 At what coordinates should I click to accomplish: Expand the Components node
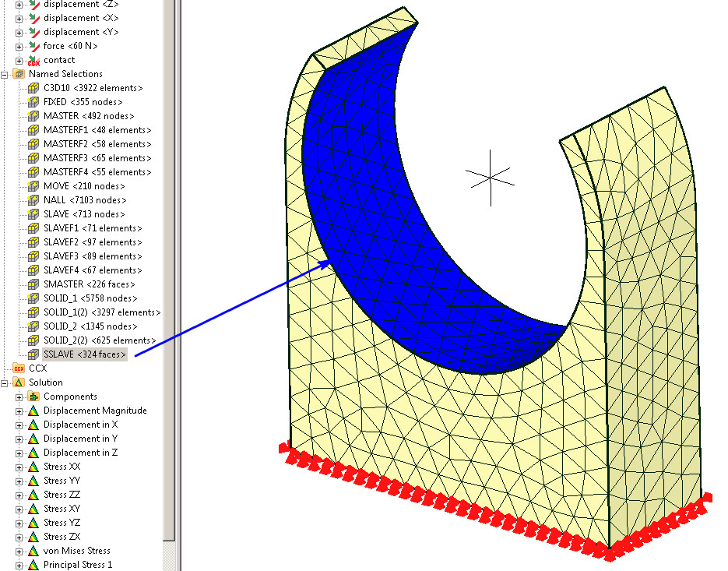click(x=19, y=397)
